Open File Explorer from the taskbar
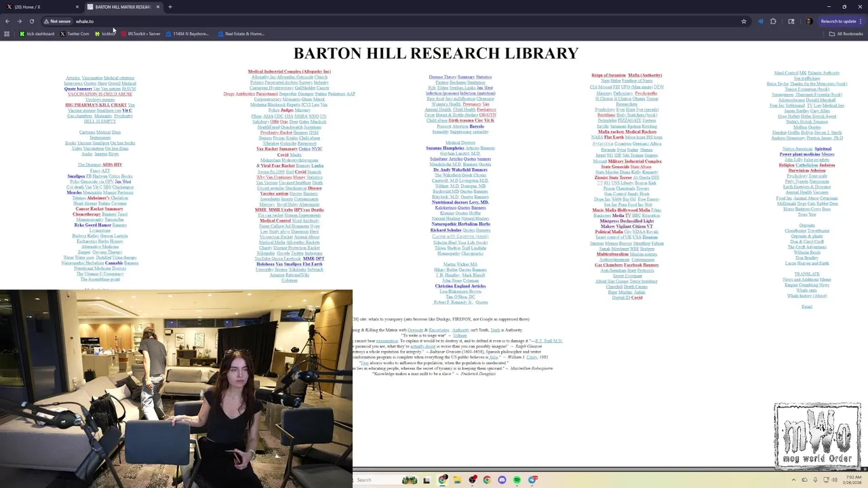Viewport: 868px width, 488px height. [x=457, y=480]
